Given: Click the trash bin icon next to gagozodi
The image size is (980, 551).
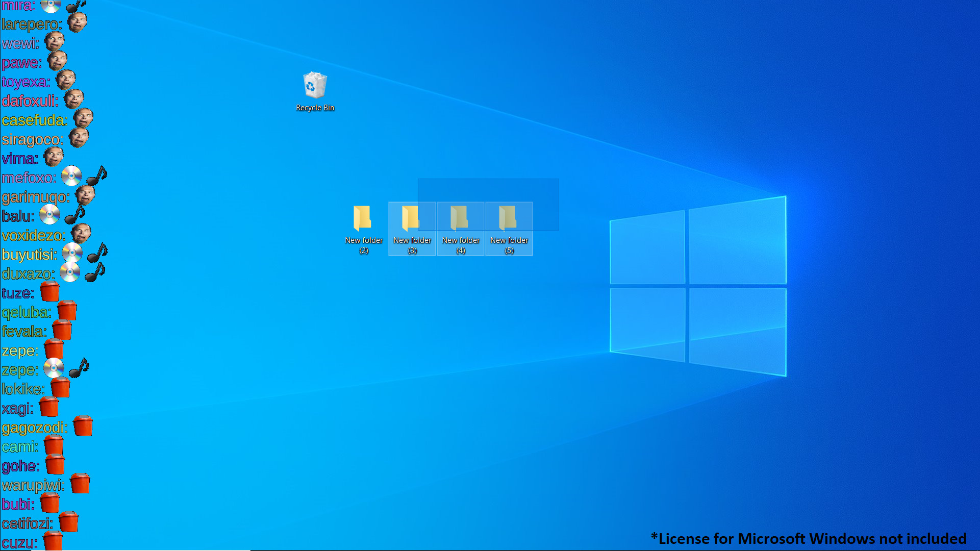Looking at the screenshot, I should (83, 424).
